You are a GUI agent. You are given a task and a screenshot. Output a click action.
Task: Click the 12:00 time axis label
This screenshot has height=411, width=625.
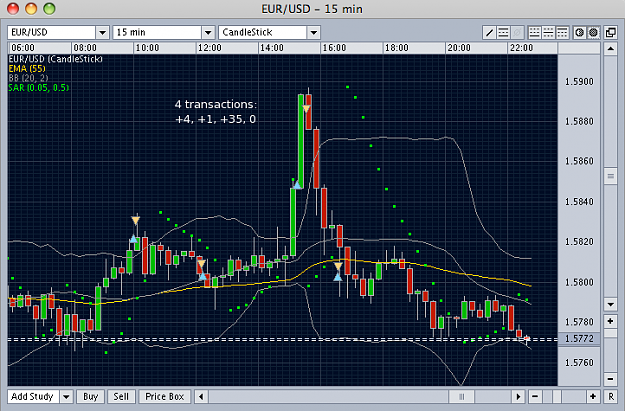[x=210, y=48]
